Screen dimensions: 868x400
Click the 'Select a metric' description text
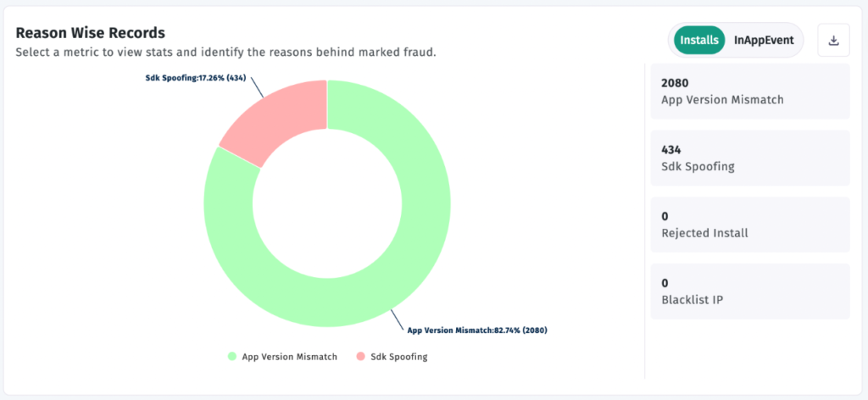pos(225,53)
